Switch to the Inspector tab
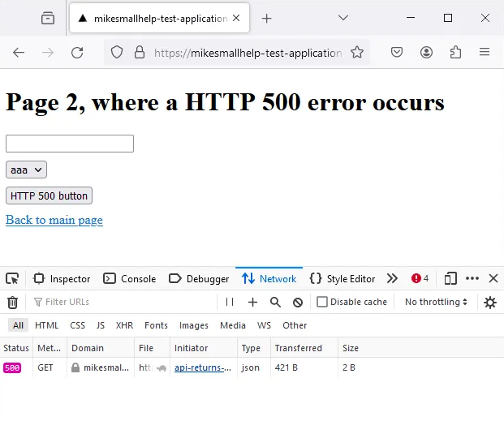The height and width of the screenshot is (421, 504). (62, 278)
